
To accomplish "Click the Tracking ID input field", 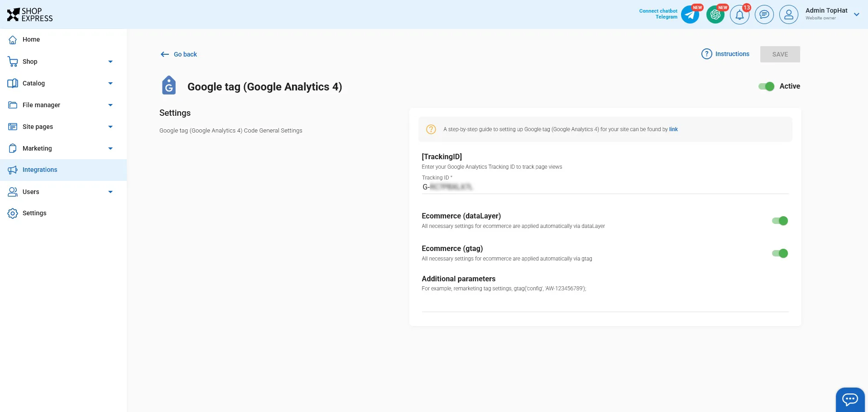I will click(605, 187).
